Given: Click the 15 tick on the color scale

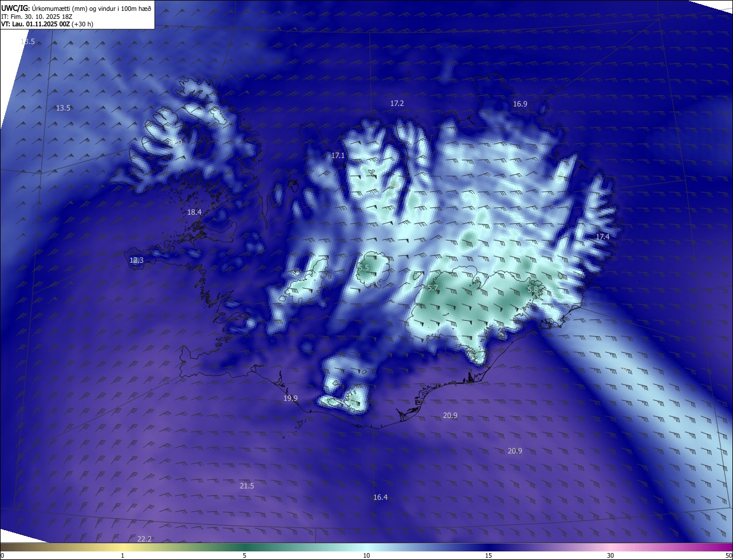Looking at the screenshot, I should click(x=488, y=555).
